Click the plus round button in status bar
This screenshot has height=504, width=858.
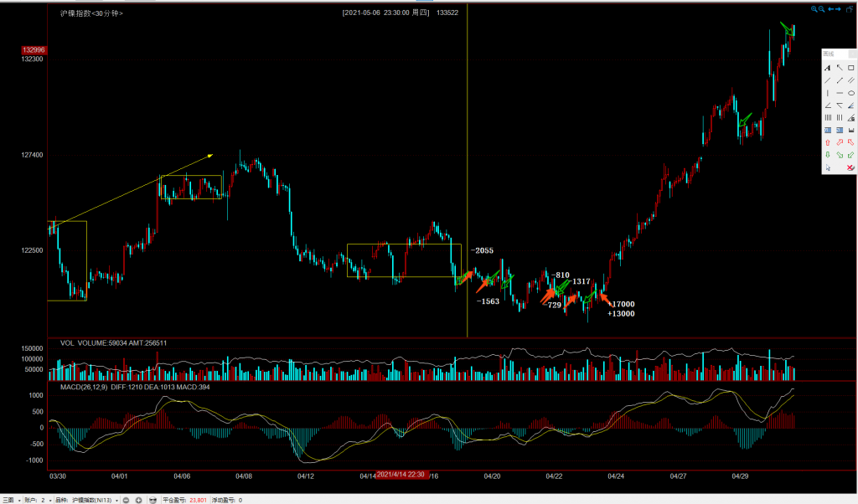coord(138,500)
